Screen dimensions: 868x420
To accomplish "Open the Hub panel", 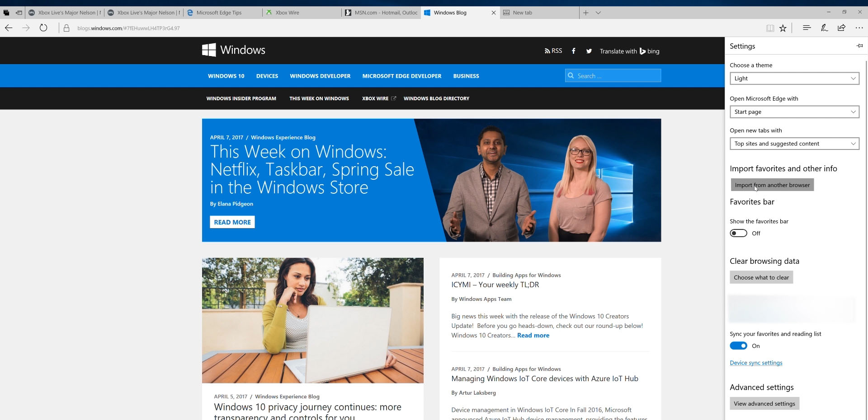I will coord(807,28).
